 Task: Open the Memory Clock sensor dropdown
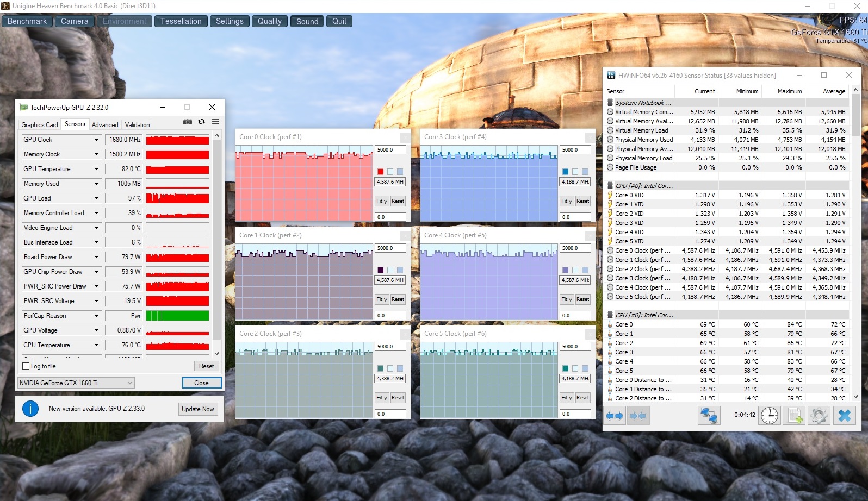coord(96,154)
